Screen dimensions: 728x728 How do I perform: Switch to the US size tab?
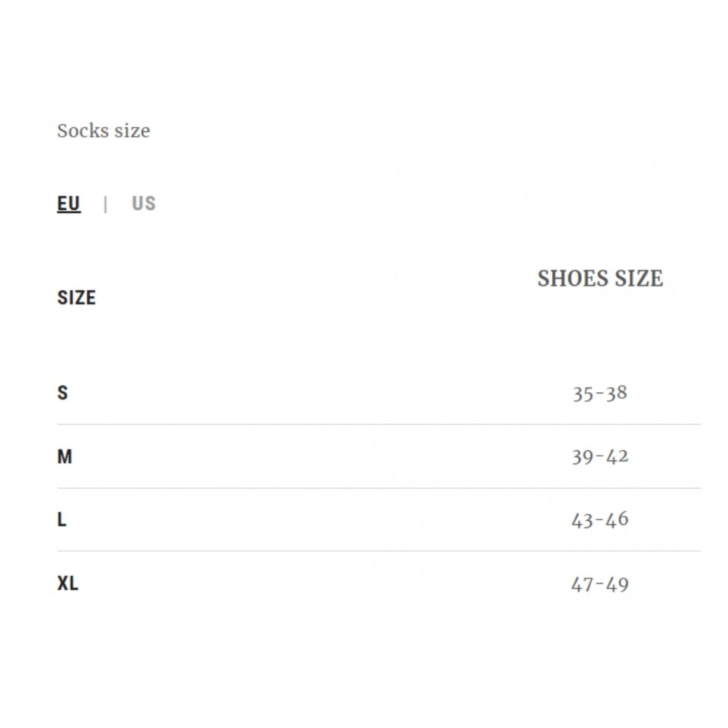(x=143, y=203)
